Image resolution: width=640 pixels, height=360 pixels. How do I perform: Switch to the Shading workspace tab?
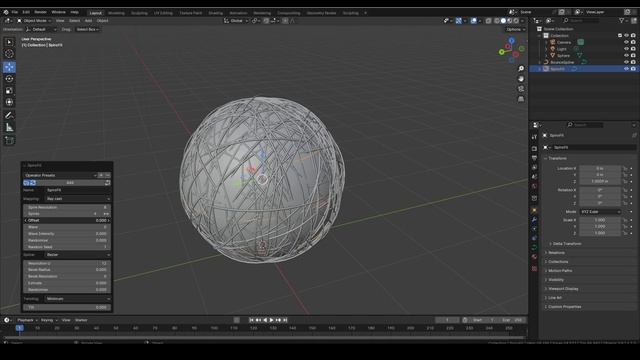tap(216, 13)
